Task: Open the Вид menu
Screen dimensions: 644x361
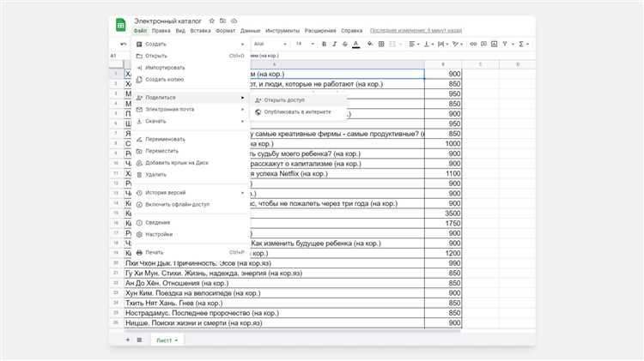Action: point(180,31)
